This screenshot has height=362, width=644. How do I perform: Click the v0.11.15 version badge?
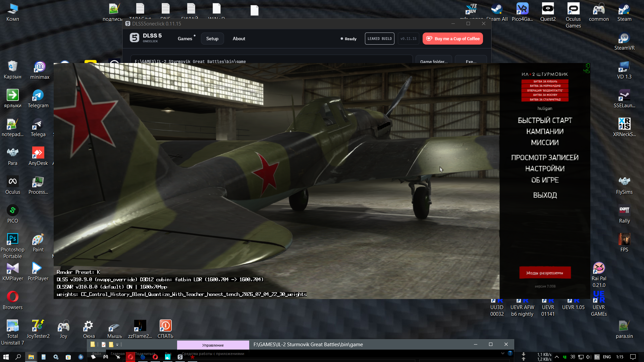409,39
